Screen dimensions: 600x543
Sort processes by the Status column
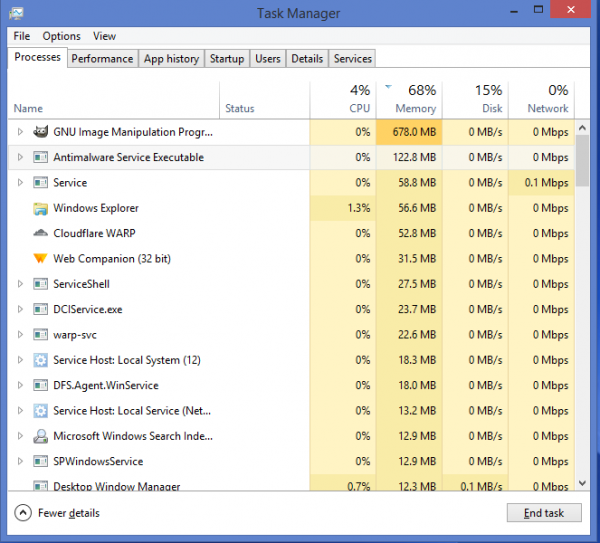click(264, 100)
